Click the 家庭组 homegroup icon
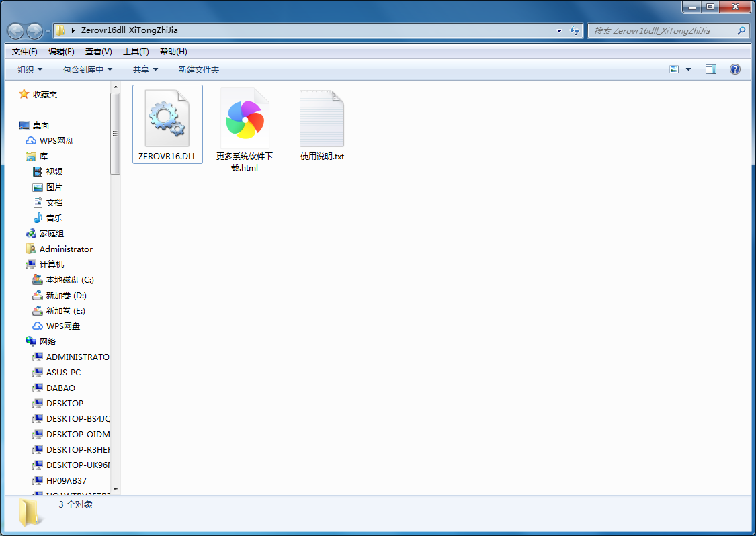 (31, 233)
